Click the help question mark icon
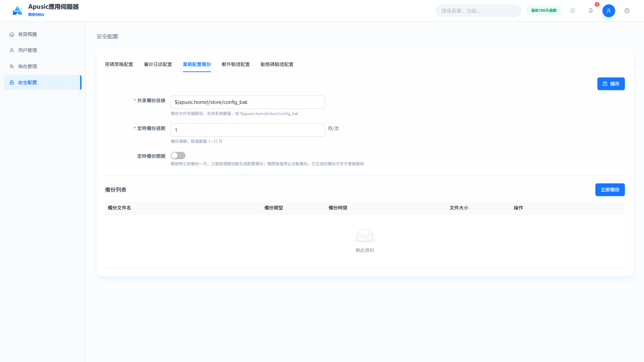Viewport: 644px width, 362px height. pyautogui.click(x=627, y=11)
